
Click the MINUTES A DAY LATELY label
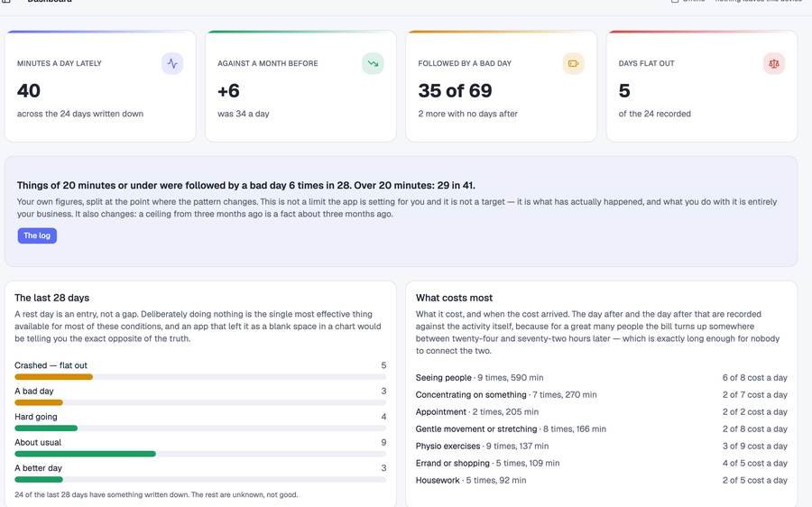coord(59,63)
